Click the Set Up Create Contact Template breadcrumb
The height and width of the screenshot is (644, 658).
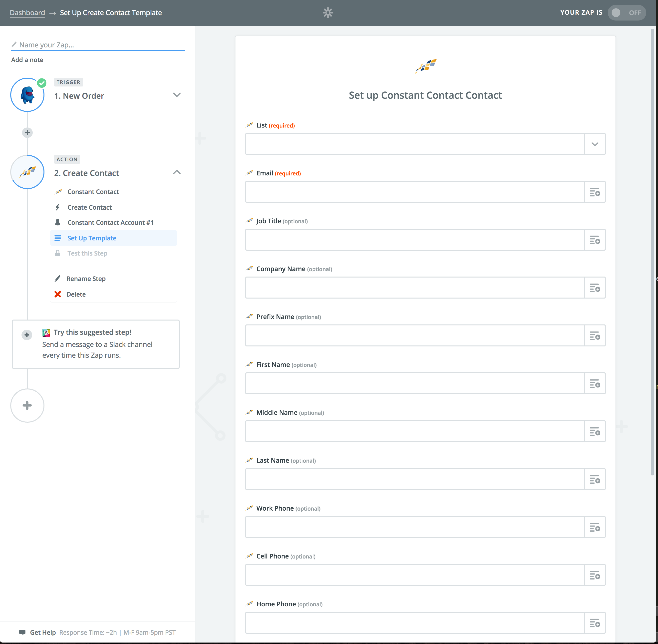111,13
